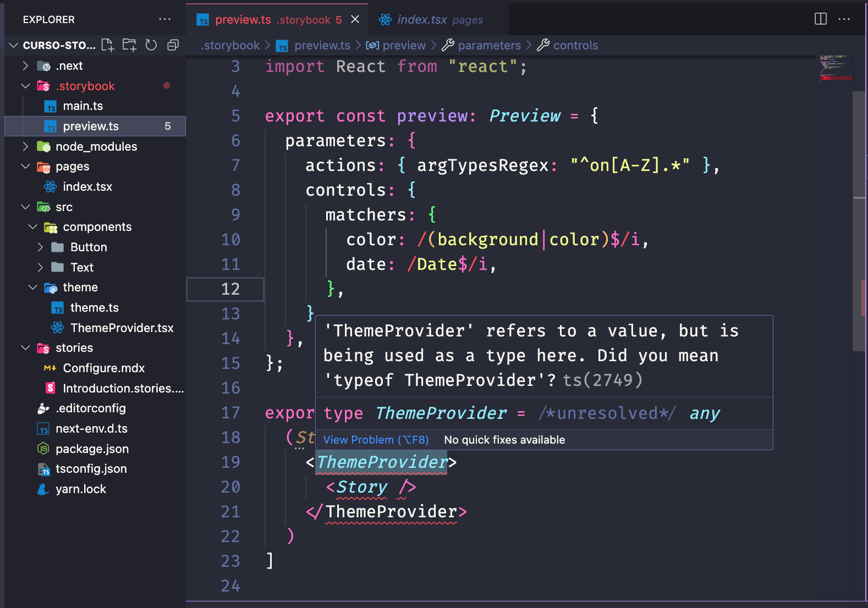868x608 pixels.
Task: Click the markdown icon next to Configure.mdx
Action: 50,368
